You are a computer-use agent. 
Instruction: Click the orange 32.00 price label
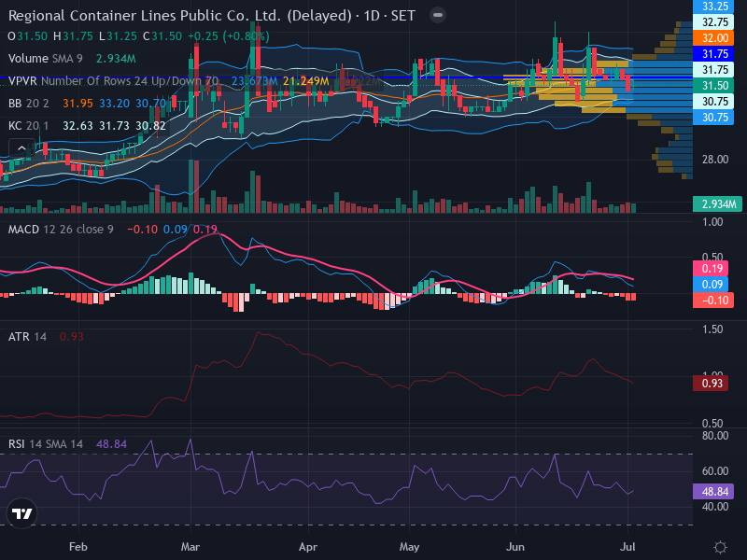coord(713,38)
